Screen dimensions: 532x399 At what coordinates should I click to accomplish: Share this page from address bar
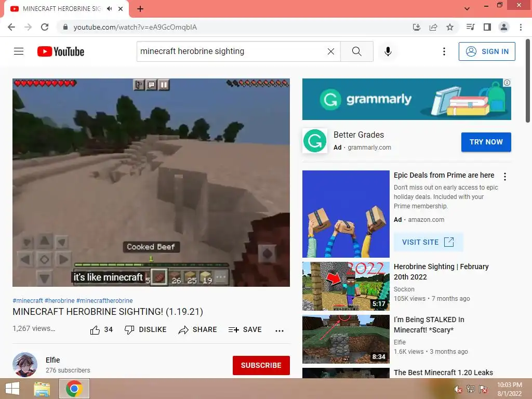pyautogui.click(x=433, y=27)
